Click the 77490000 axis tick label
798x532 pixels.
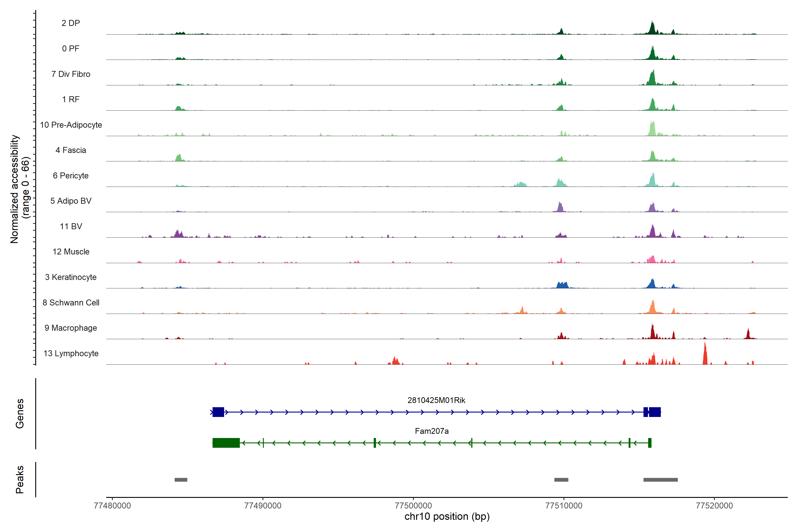pyautogui.click(x=263, y=506)
